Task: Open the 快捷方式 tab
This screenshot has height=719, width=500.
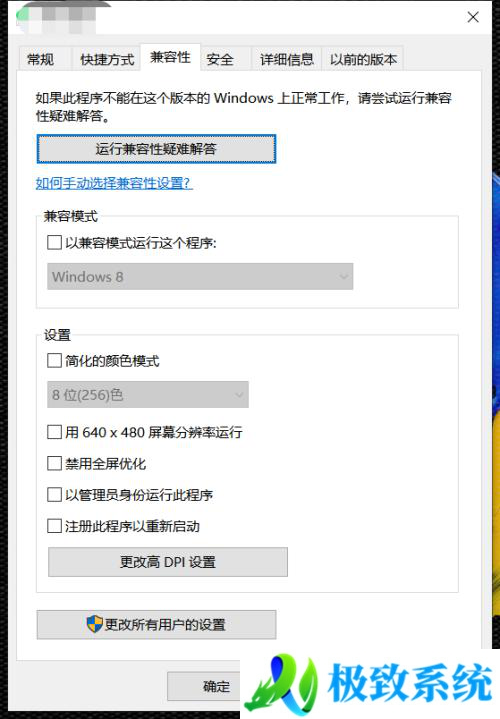Action: 107,59
